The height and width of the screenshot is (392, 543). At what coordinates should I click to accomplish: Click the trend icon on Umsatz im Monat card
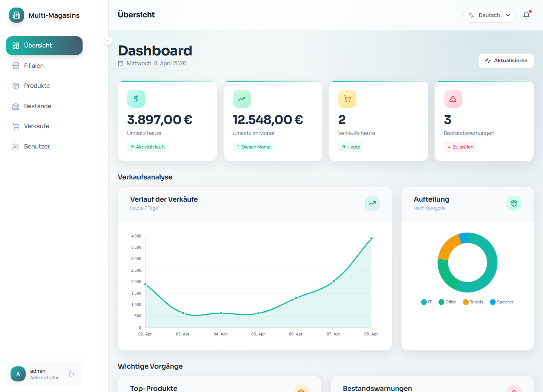(242, 99)
